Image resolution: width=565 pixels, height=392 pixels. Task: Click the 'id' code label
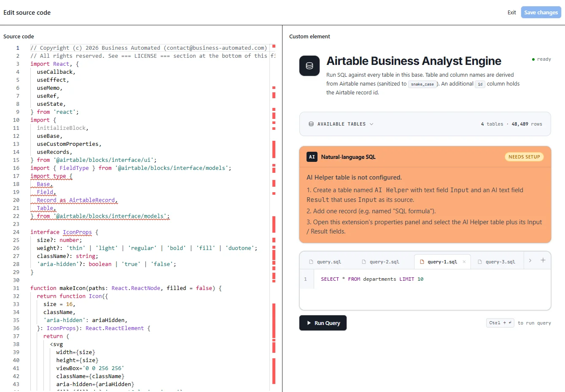pos(480,84)
